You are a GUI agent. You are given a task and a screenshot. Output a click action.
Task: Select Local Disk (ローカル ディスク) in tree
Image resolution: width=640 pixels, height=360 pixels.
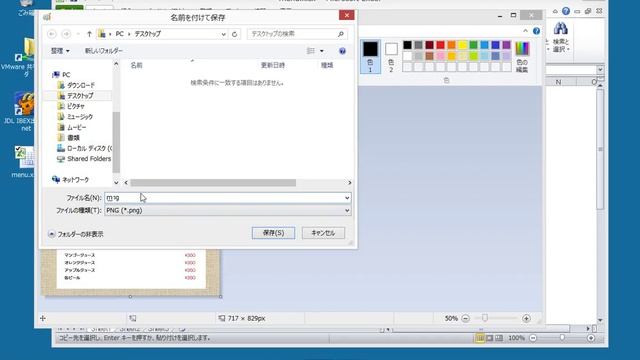coord(84,148)
